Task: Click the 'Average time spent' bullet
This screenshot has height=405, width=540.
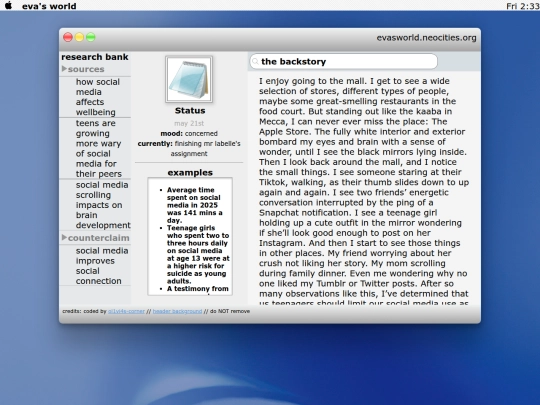Action: (x=195, y=205)
